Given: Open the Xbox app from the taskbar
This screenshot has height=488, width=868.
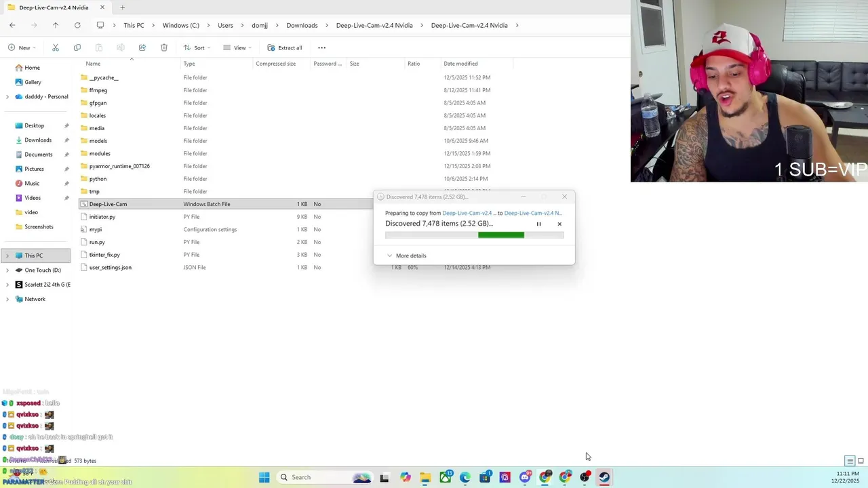Looking at the screenshot, I should (x=446, y=477).
